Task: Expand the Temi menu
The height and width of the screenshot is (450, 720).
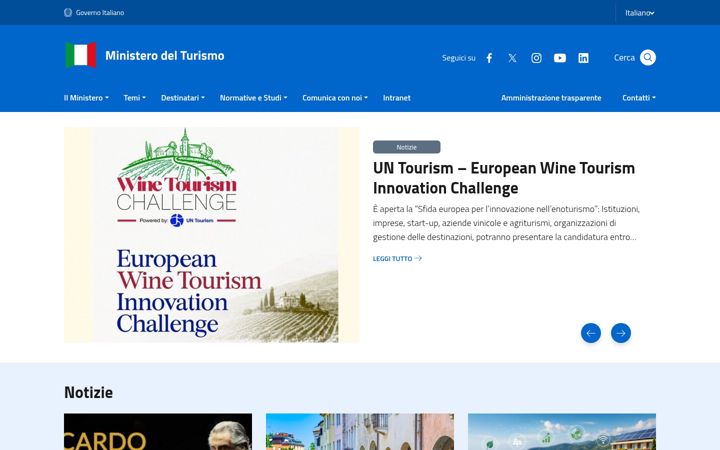Action: click(135, 98)
